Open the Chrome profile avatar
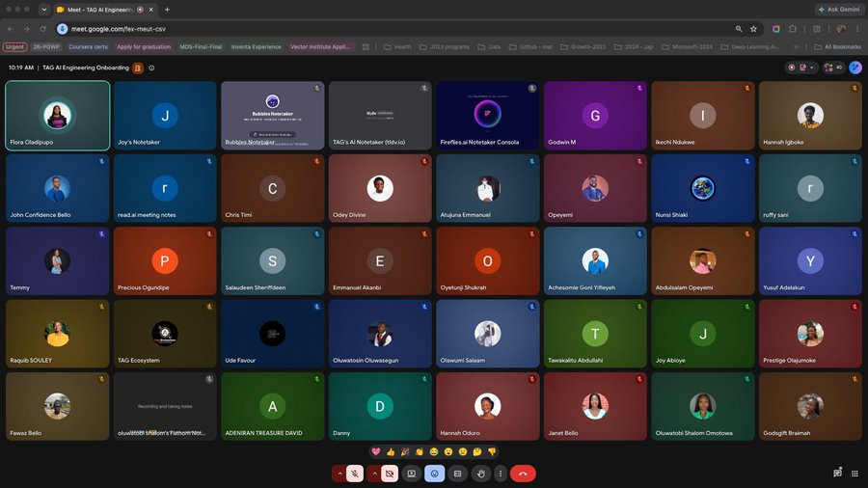Screen dimensions: 868x488 (841, 29)
